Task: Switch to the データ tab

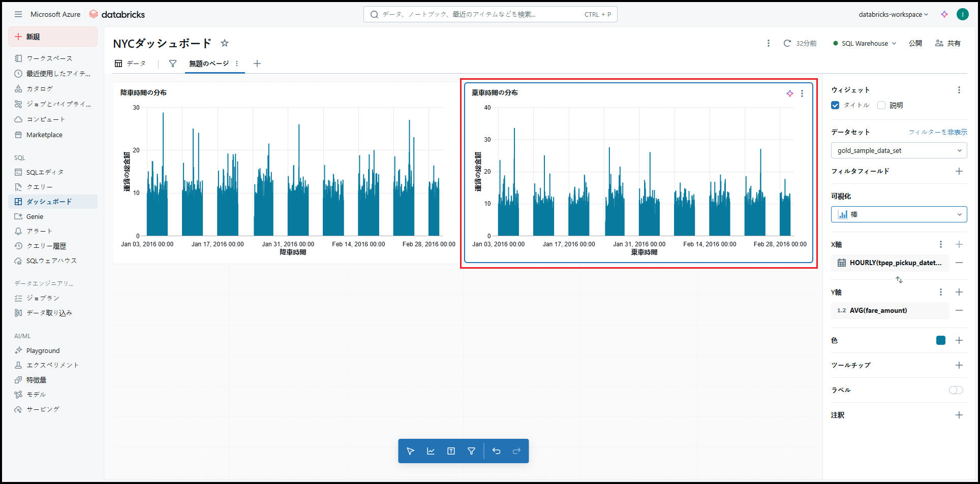Action: (131, 63)
